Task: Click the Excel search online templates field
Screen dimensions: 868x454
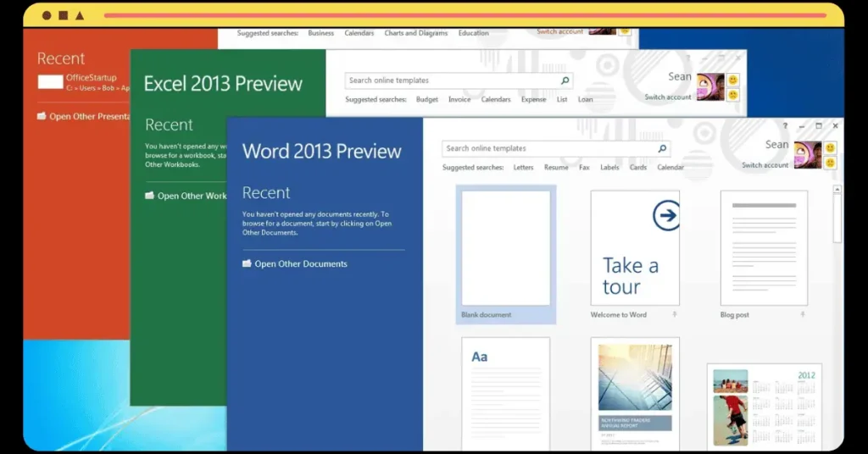Action: (x=459, y=80)
